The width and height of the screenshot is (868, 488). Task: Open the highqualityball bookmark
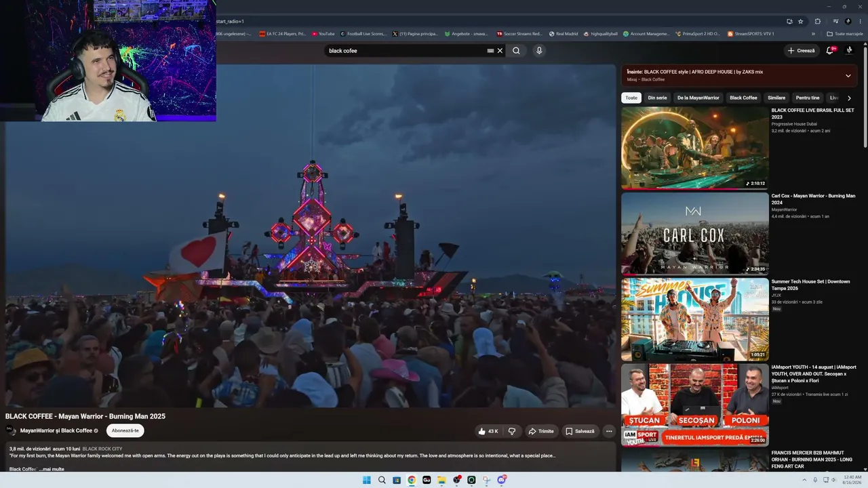point(600,33)
